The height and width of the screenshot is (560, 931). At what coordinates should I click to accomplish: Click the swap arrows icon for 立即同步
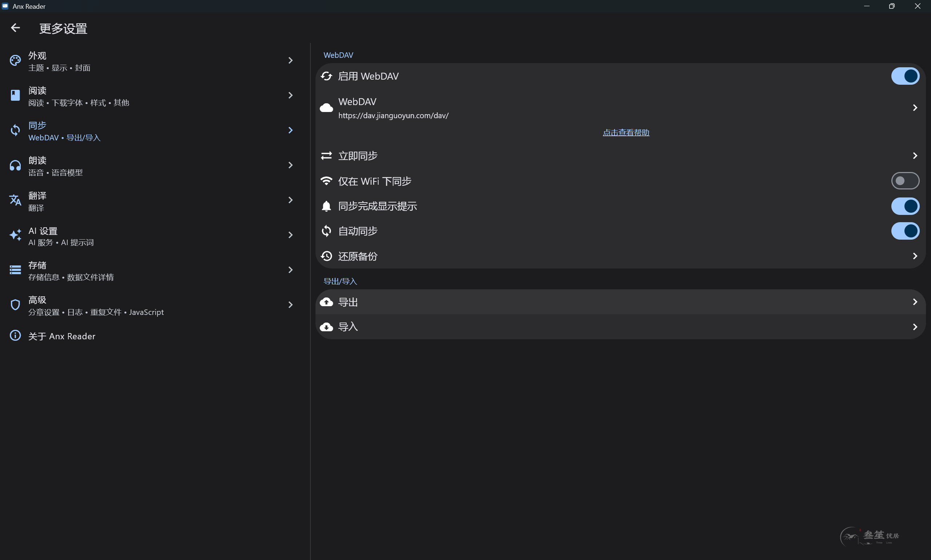(327, 156)
